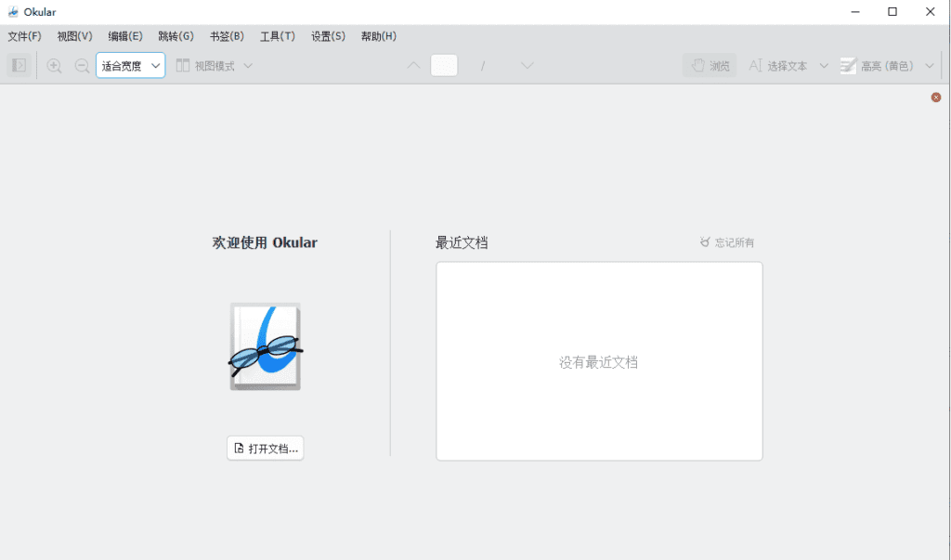This screenshot has width=951, height=560.
Task: Open the 书签(B) menu
Action: point(227,36)
